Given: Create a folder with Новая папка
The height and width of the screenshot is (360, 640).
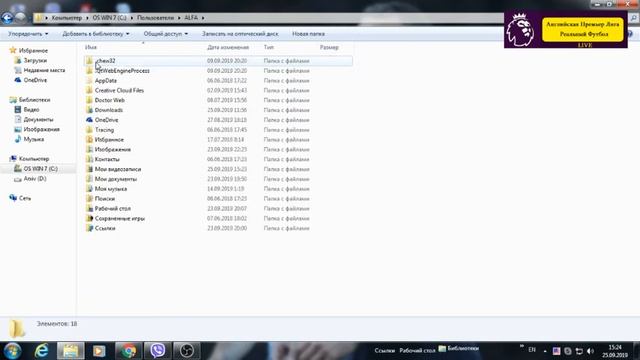Looking at the screenshot, I should 308,34.
